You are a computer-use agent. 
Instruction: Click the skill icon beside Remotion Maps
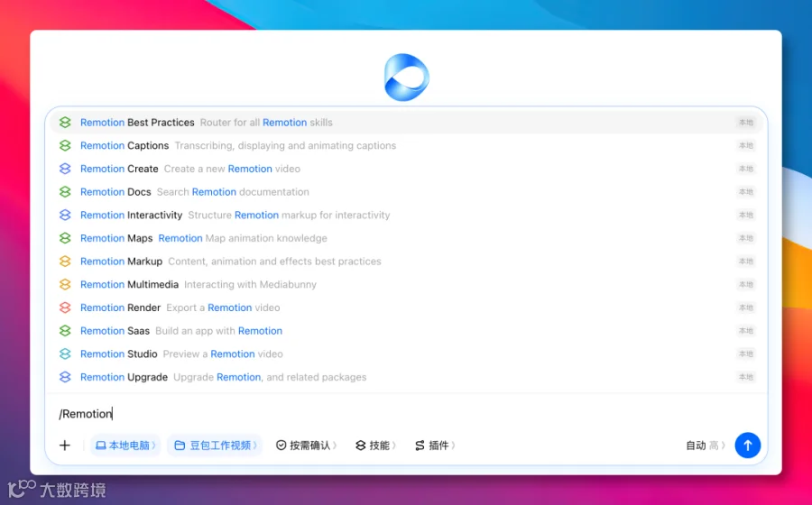pyautogui.click(x=65, y=239)
